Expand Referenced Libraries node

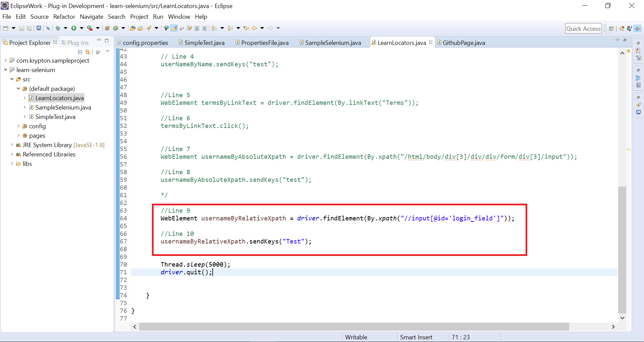tap(12, 154)
